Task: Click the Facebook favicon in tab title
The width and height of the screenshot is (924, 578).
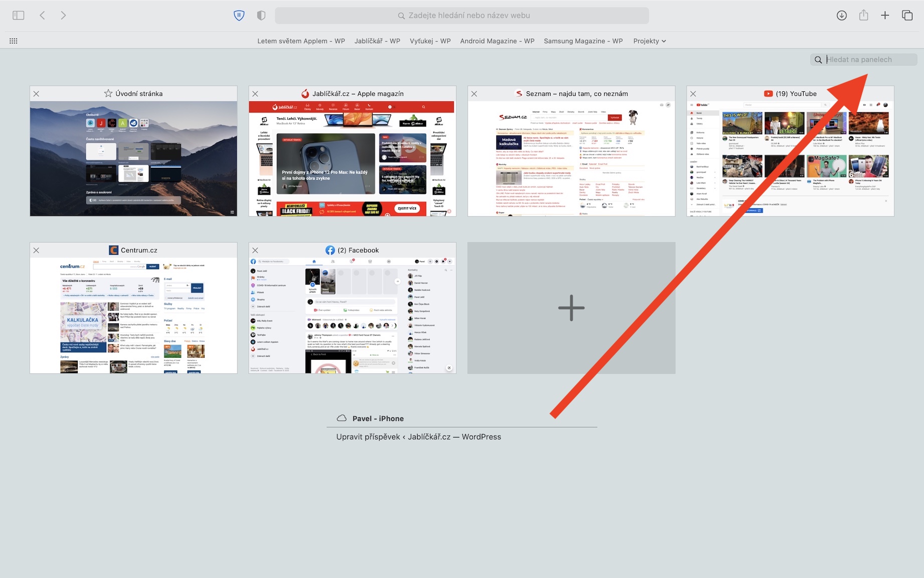Action: 330,250
